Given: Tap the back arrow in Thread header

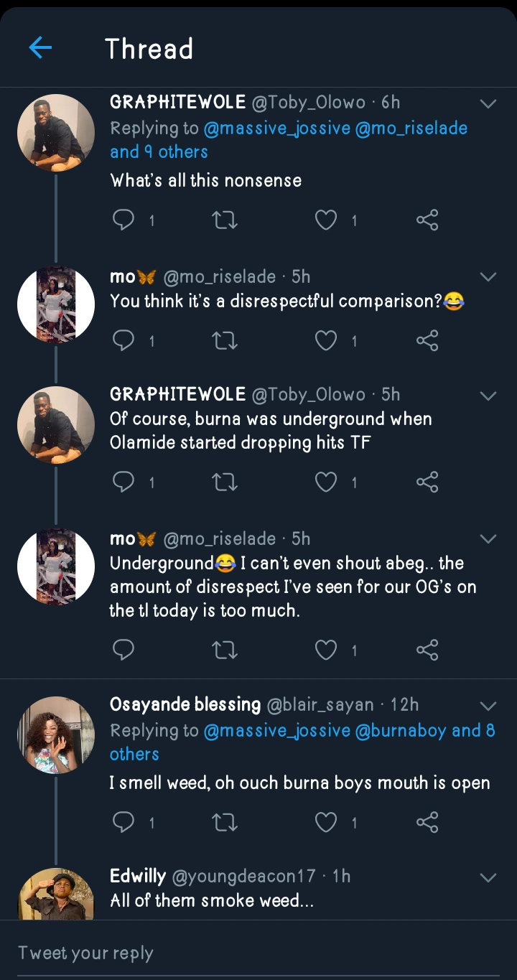Looking at the screenshot, I should (x=40, y=48).
